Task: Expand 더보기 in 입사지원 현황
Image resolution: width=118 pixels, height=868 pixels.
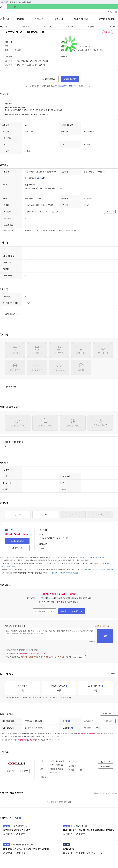Action: 114,674
